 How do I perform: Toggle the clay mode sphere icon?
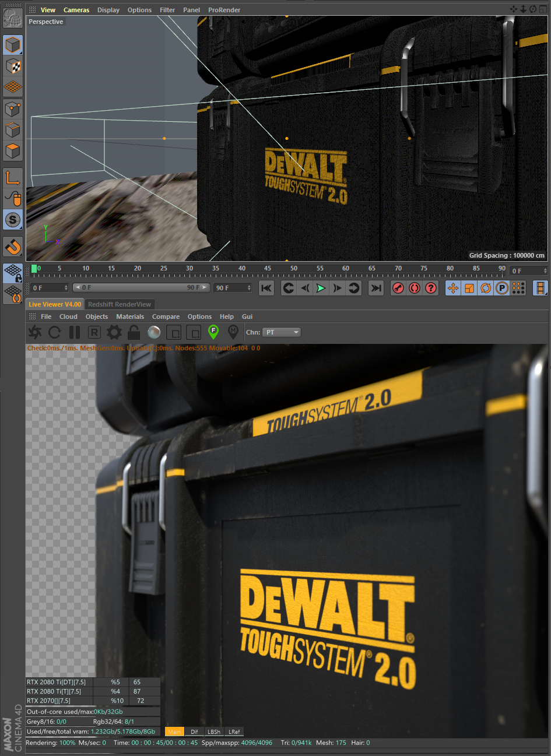(154, 332)
